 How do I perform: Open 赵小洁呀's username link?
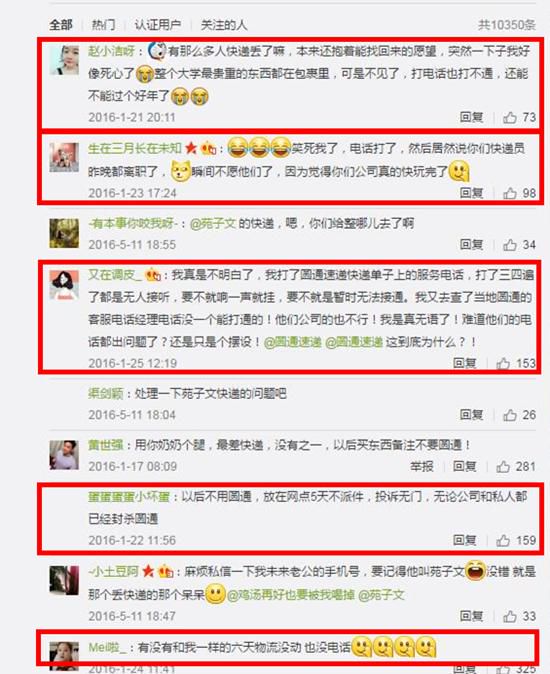click(x=111, y=51)
